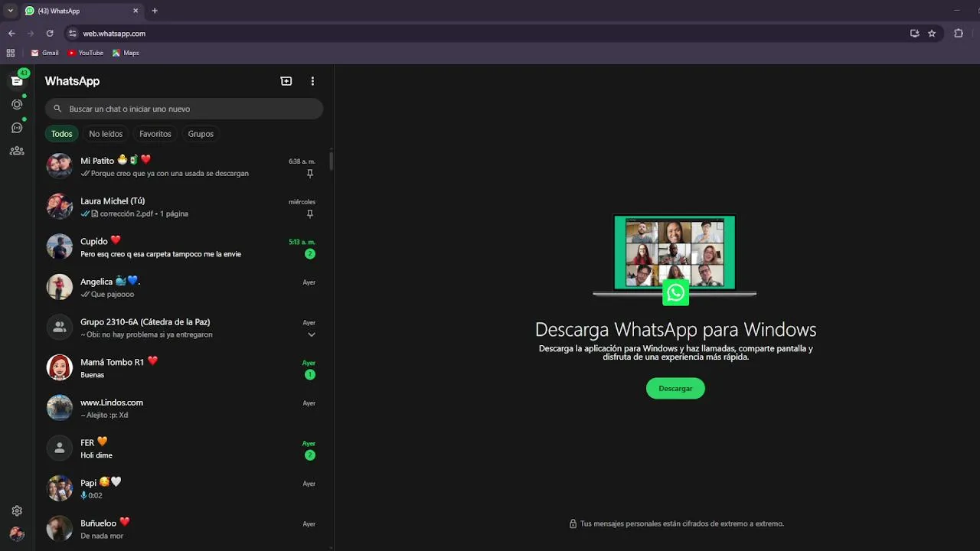
Task: Select the Grupos filter
Action: 201,134
